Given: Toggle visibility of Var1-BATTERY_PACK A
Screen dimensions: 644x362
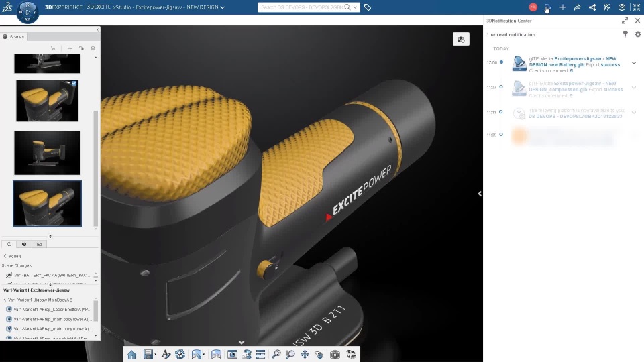Looking at the screenshot, I should tap(9, 275).
